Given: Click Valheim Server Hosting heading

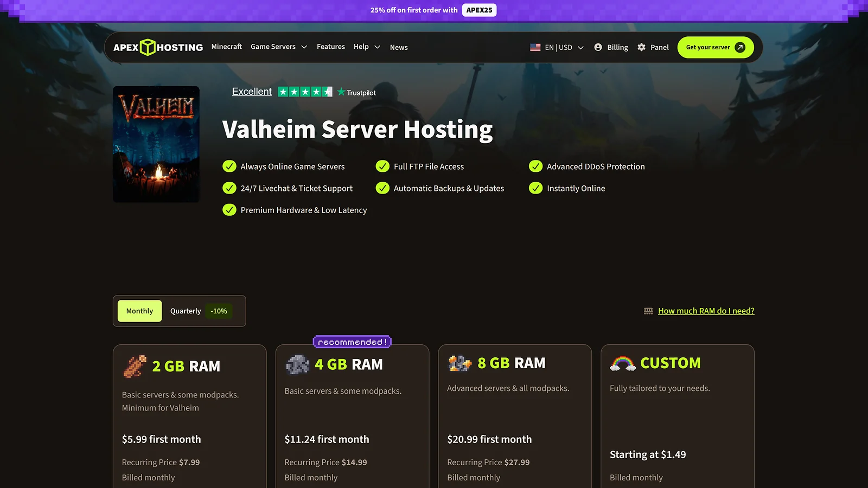Looking at the screenshot, I should click(x=358, y=130).
